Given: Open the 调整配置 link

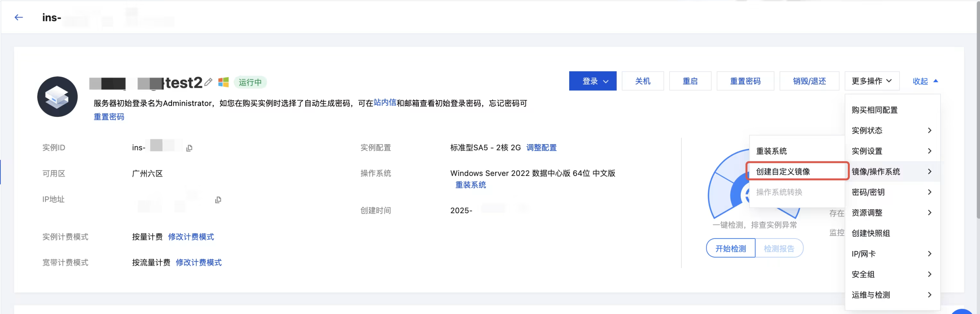Looking at the screenshot, I should [x=541, y=148].
